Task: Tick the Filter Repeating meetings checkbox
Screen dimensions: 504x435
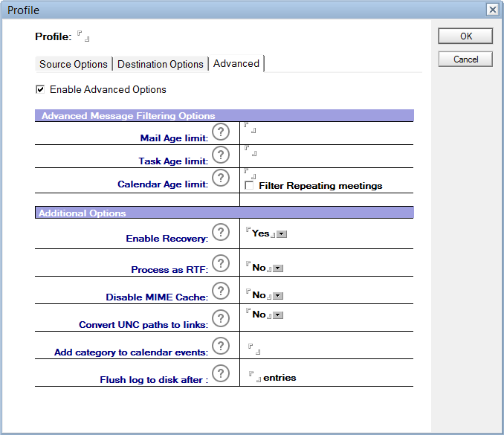Action: pyautogui.click(x=249, y=185)
